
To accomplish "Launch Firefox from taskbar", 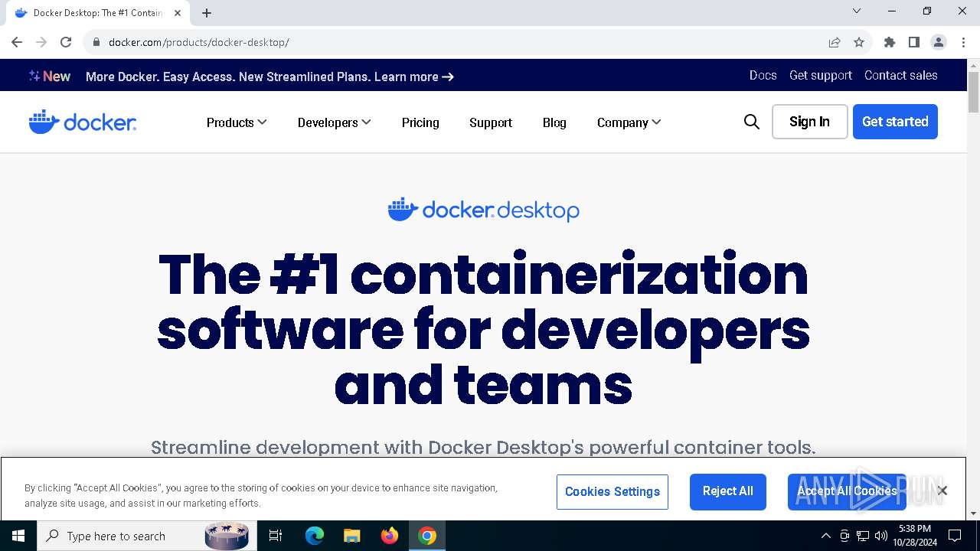I will (390, 536).
